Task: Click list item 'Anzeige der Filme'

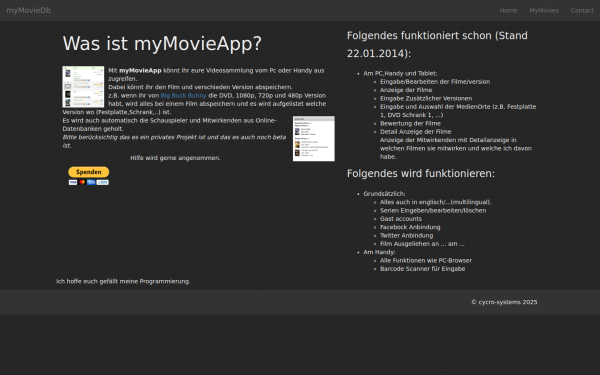Action: [406, 90]
